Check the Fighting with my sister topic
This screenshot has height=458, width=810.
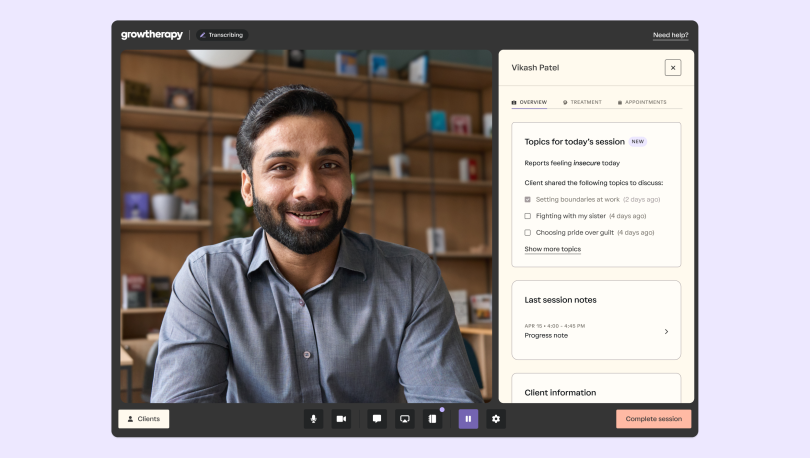click(528, 216)
